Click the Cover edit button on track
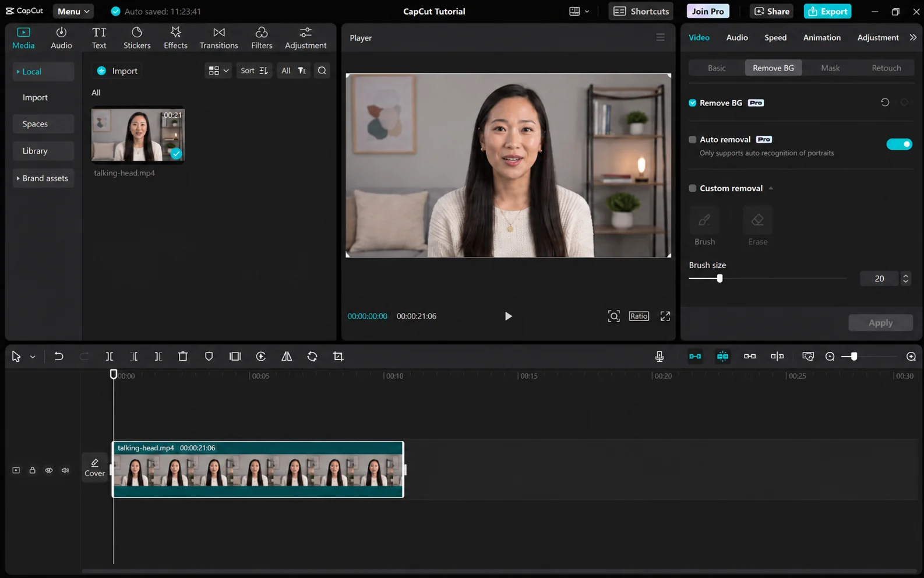 click(x=95, y=467)
